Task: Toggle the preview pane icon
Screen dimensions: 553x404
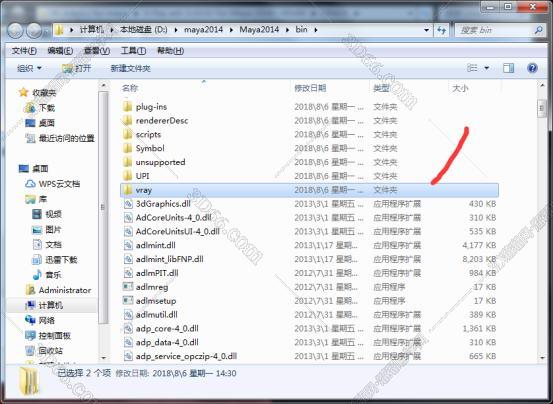Action: [508, 68]
